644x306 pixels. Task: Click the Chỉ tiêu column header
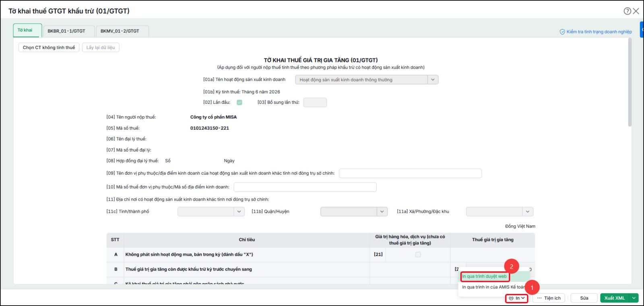pyautogui.click(x=247, y=240)
